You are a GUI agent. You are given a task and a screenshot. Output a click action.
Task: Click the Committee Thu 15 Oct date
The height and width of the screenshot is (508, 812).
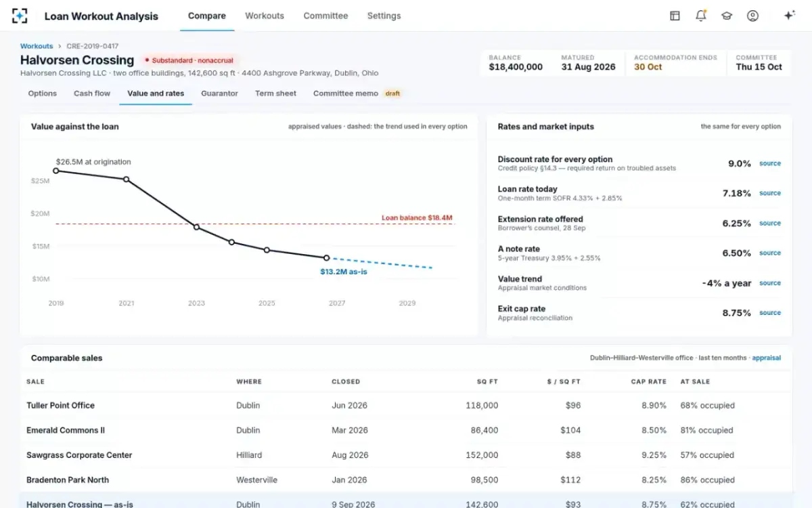tap(759, 67)
